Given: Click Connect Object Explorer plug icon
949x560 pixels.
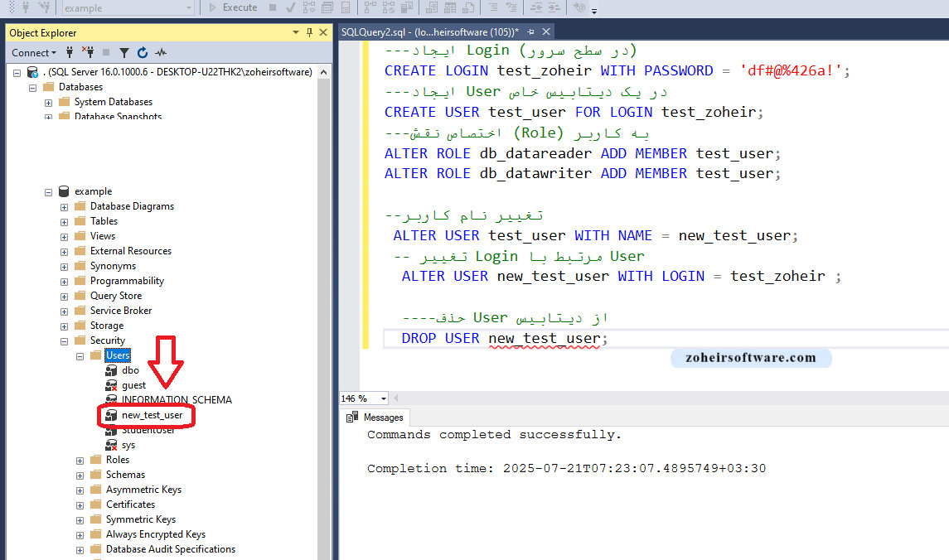Looking at the screenshot, I should tap(70, 53).
